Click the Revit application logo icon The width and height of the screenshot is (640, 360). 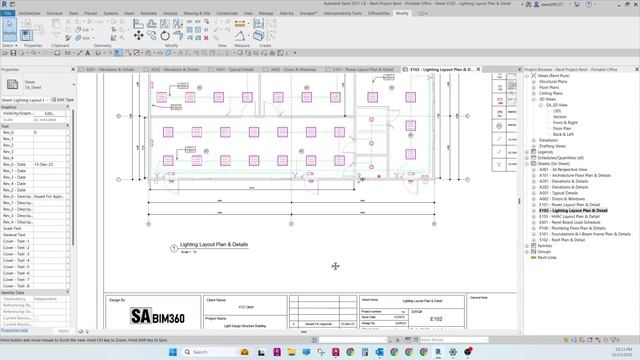[4, 4]
